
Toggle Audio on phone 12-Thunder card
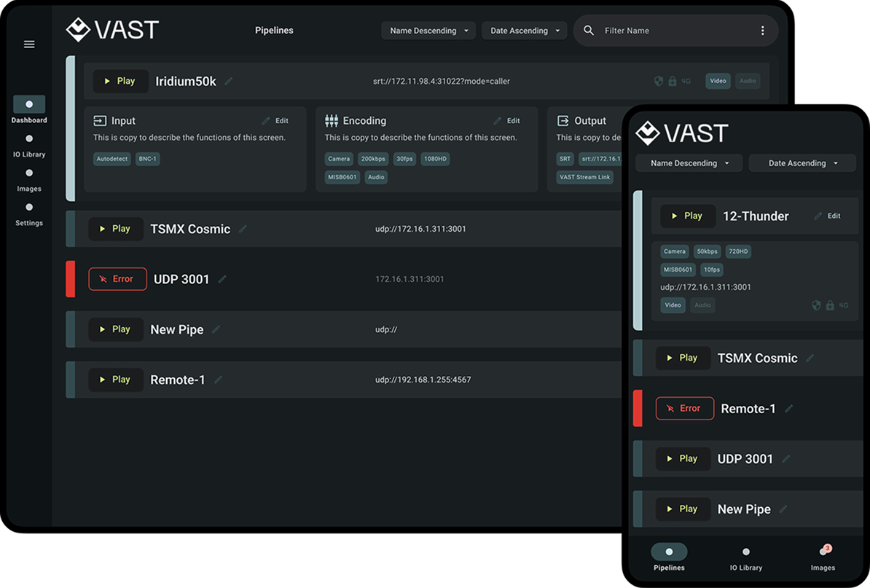click(x=702, y=305)
